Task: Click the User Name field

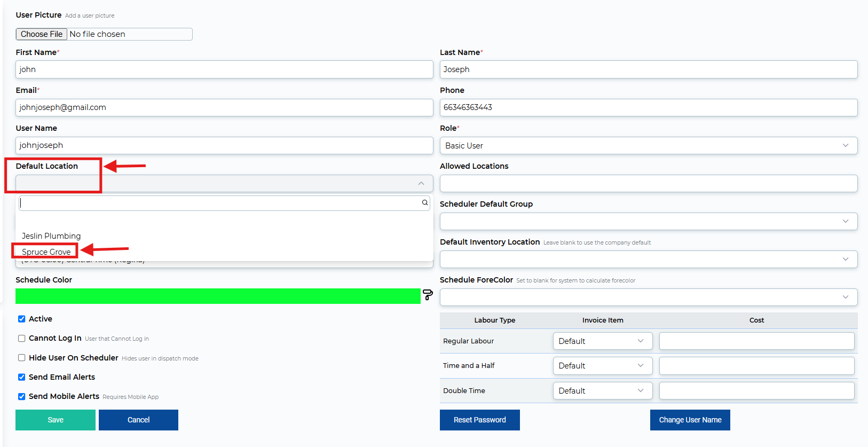Action: (224, 145)
